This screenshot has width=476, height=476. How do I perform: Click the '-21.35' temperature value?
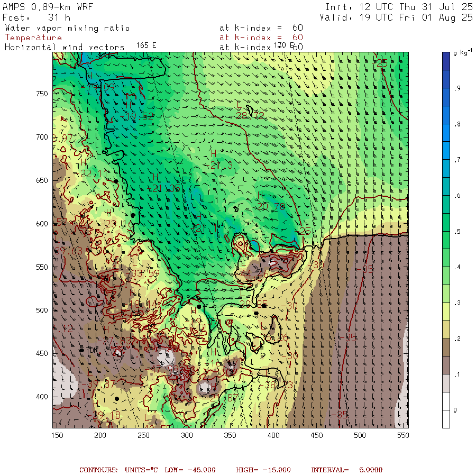(164, 188)
